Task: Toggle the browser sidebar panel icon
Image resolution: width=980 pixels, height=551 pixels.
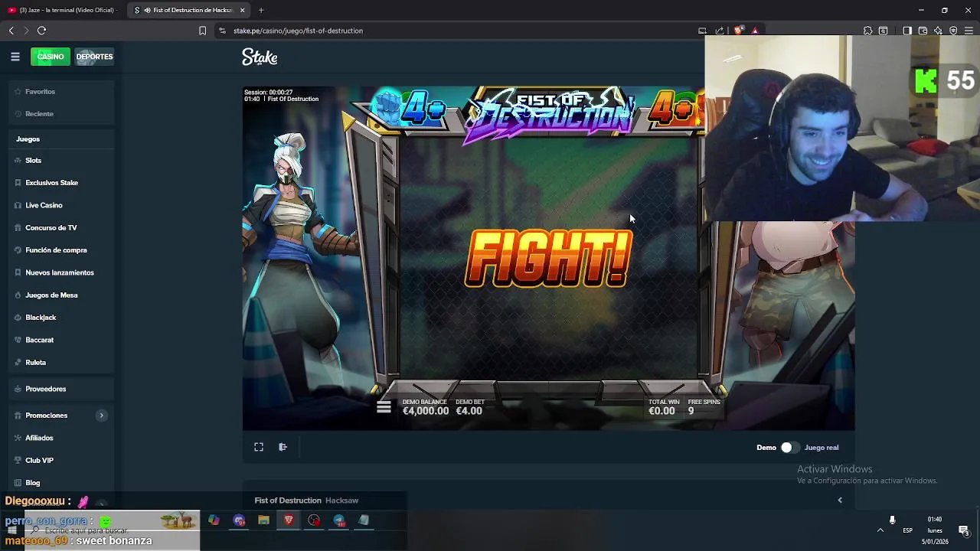Action: coord(907,31)
